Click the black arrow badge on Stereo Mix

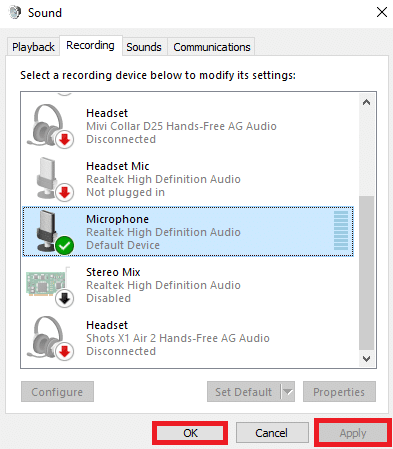click(x=65, y=299)
